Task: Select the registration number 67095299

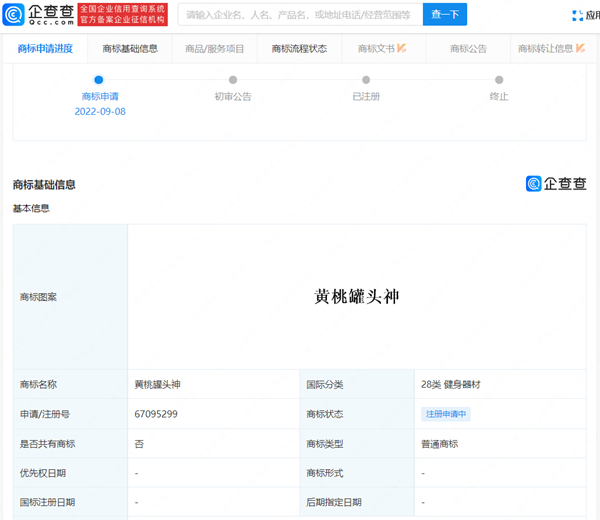Action: (156, 414)
